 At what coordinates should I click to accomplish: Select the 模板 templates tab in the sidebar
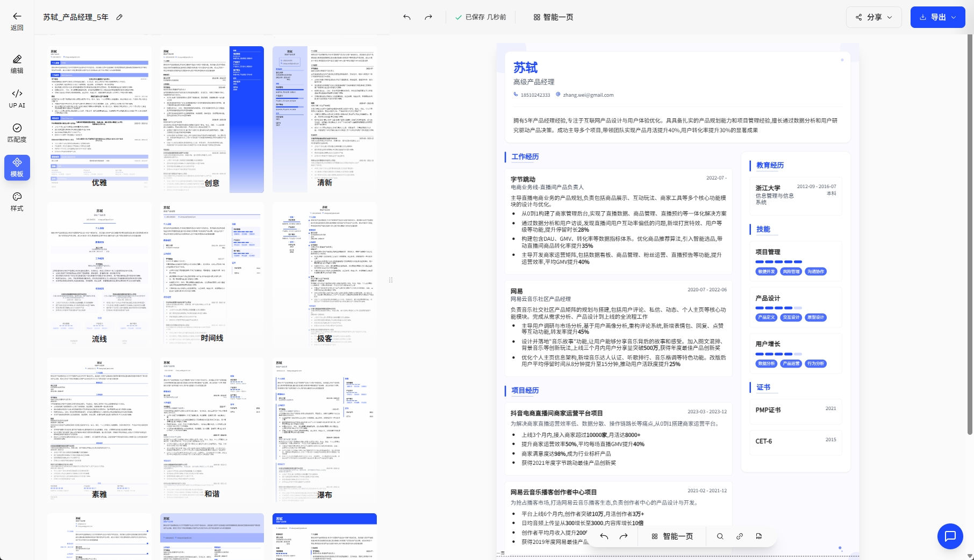17,167
